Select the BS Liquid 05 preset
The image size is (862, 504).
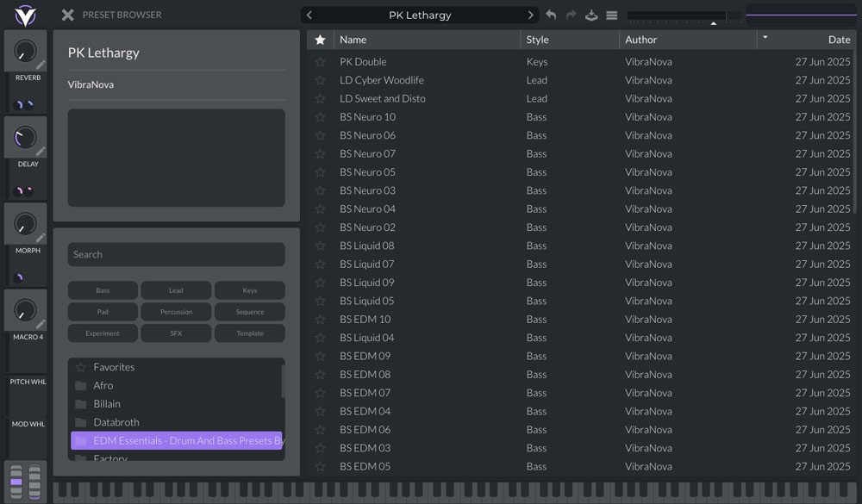coord(579,302)
